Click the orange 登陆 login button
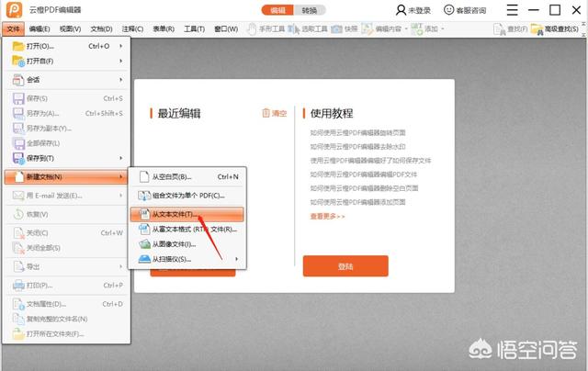The width and height of the screenshot is (588, 371). coord(345,266)
